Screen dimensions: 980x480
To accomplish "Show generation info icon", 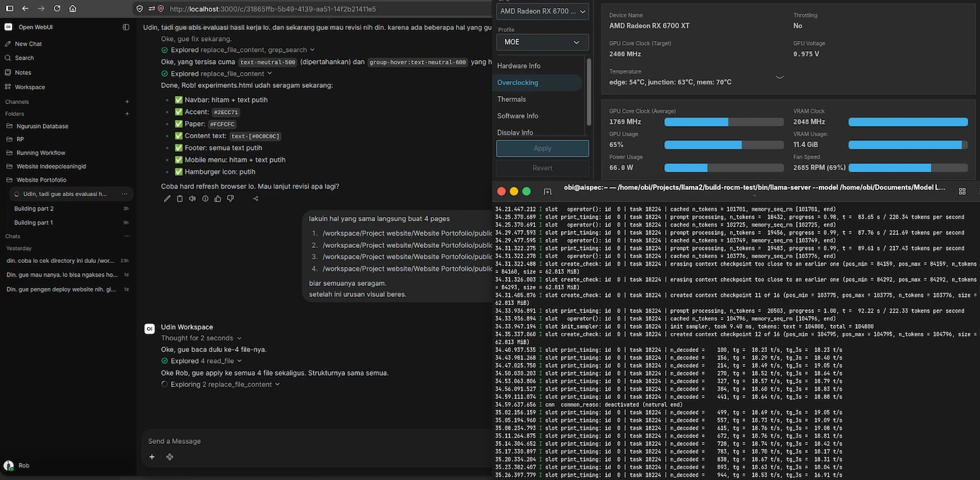I will click(x=205, y=199).
